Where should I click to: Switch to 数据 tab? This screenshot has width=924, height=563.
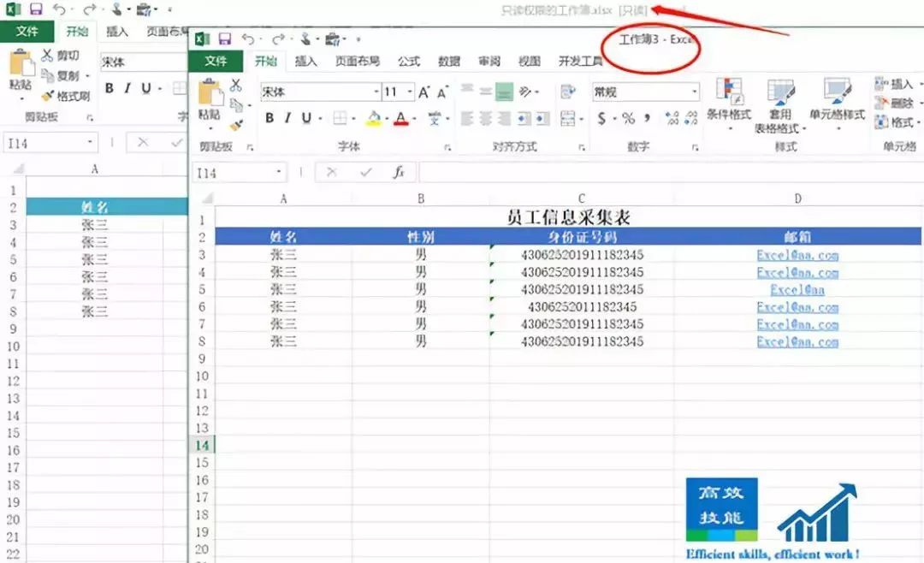pyautogui.click(x=448, y=62)
